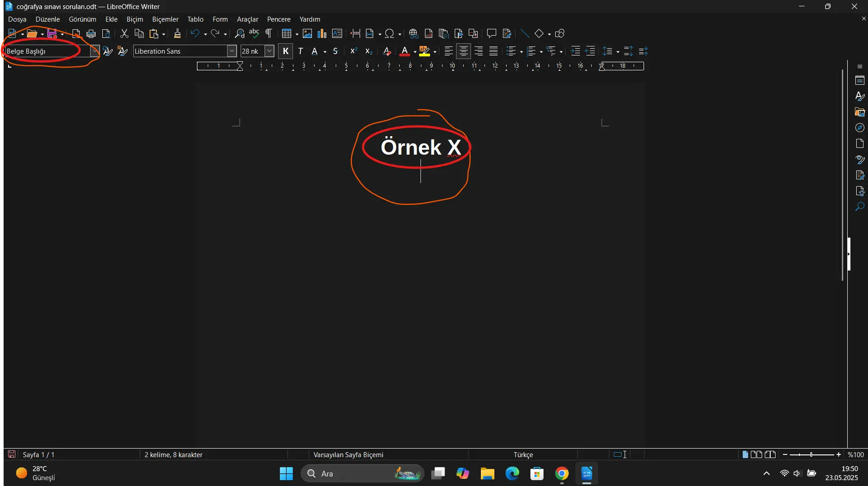Viewport: 868px width, 486px height.
Task: Open the sidebar Properties panel
Action: tap(860, 81)
